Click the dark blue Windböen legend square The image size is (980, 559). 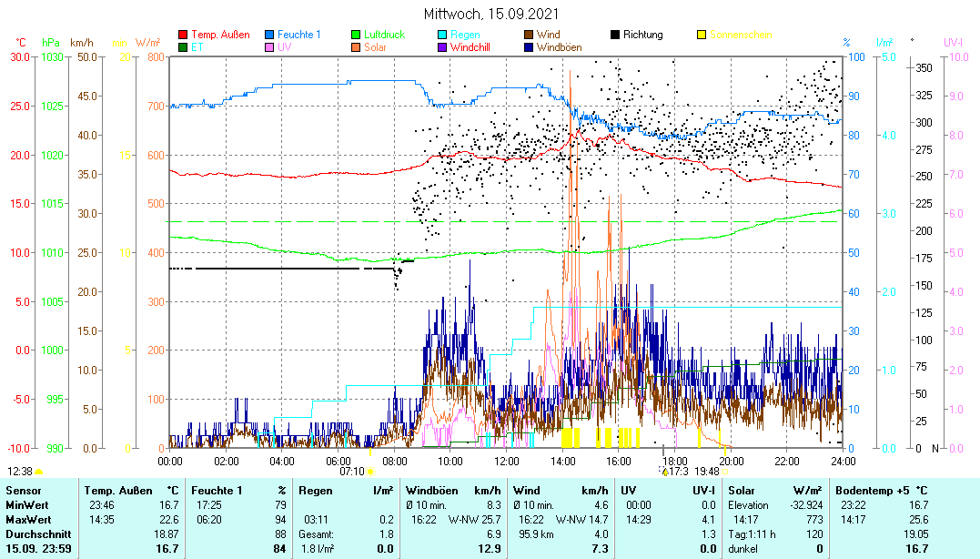click(529, 47)
